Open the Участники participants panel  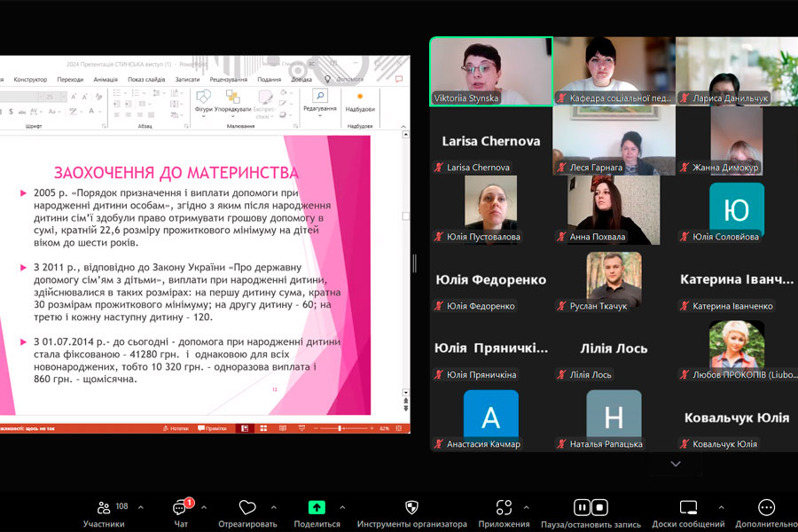pyautogui.click(x=105, y=508)
